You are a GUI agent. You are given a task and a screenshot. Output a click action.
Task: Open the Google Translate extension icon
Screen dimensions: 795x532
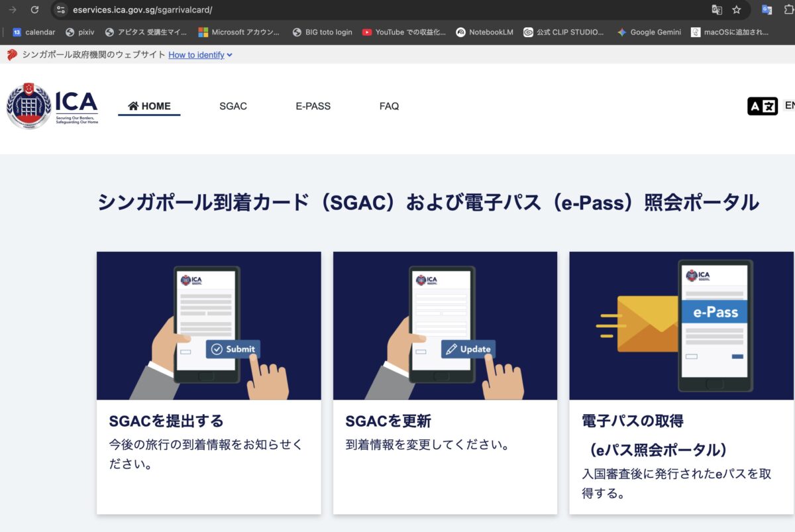(x=767, y=10)
